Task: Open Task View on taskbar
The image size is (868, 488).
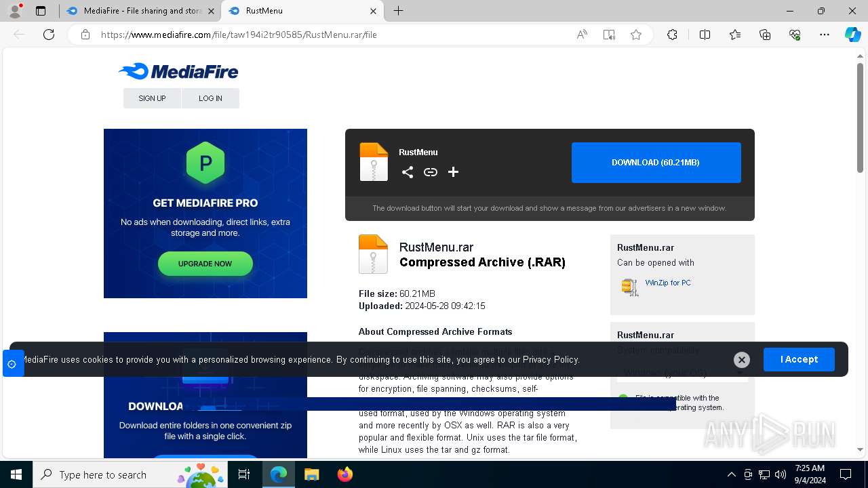Action: (244, 474)
